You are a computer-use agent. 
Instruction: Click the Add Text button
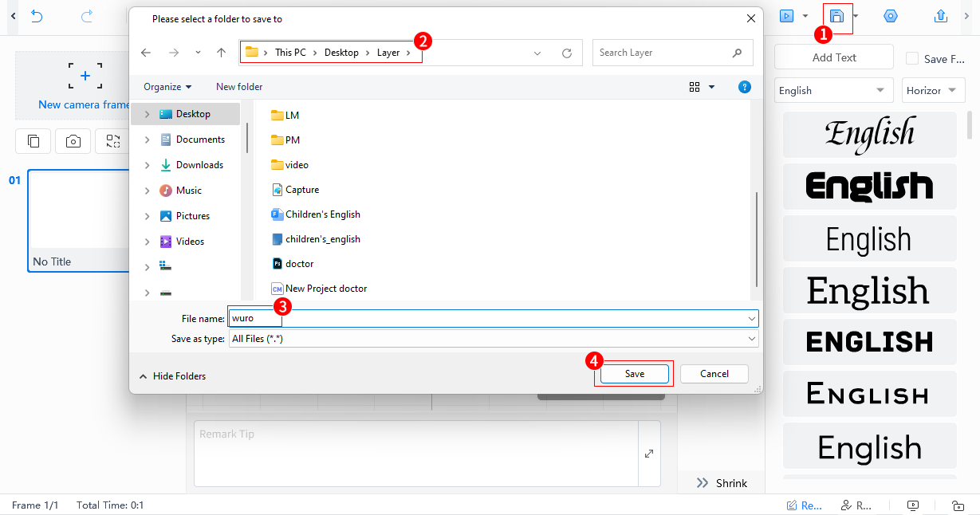point(833,57)
